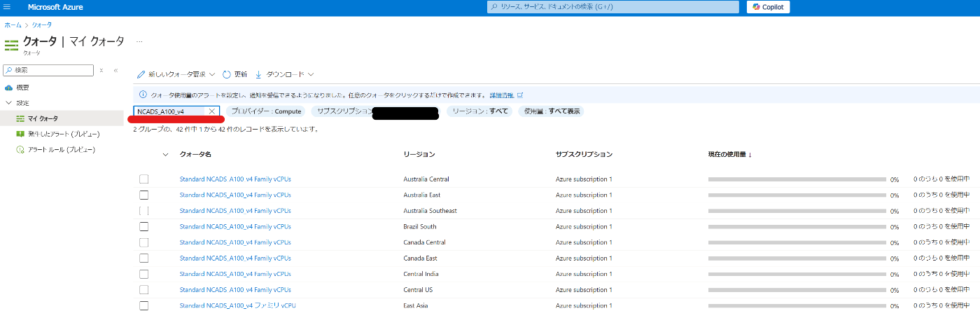Check the Australia East row checkbox

click(143, 195)
